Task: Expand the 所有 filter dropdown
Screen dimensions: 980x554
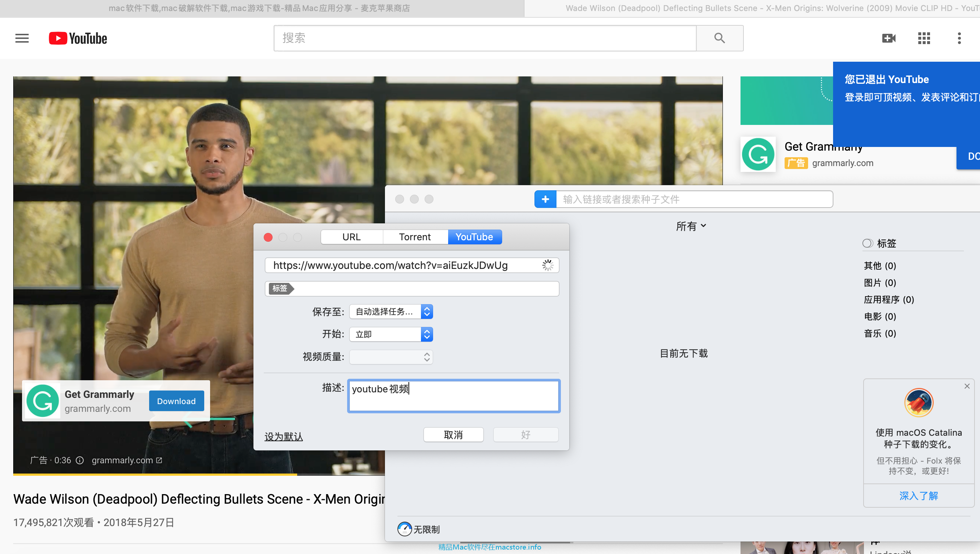Action: pyautogui.click(x=691, y=226)
